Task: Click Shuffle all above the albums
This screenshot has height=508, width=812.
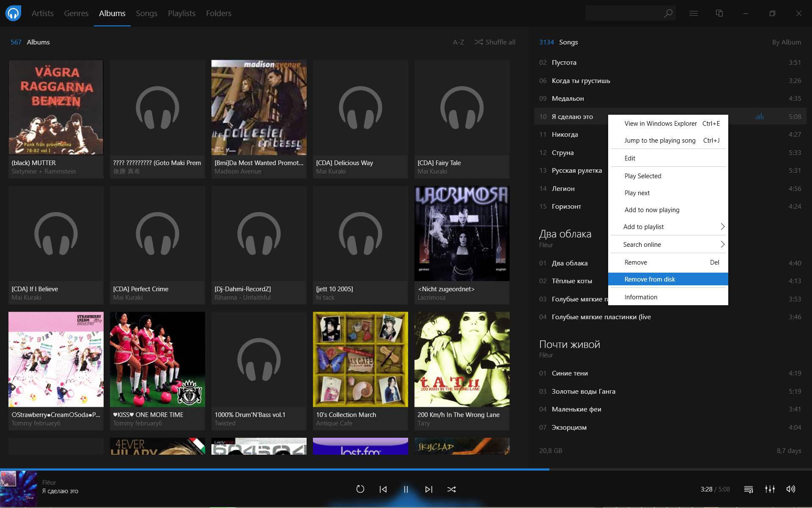Action: (495, 42)
